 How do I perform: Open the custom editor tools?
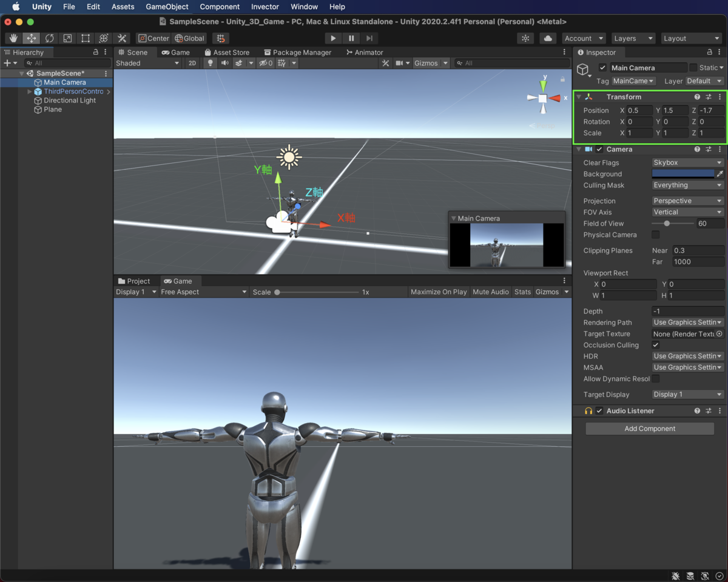point(122,38)
